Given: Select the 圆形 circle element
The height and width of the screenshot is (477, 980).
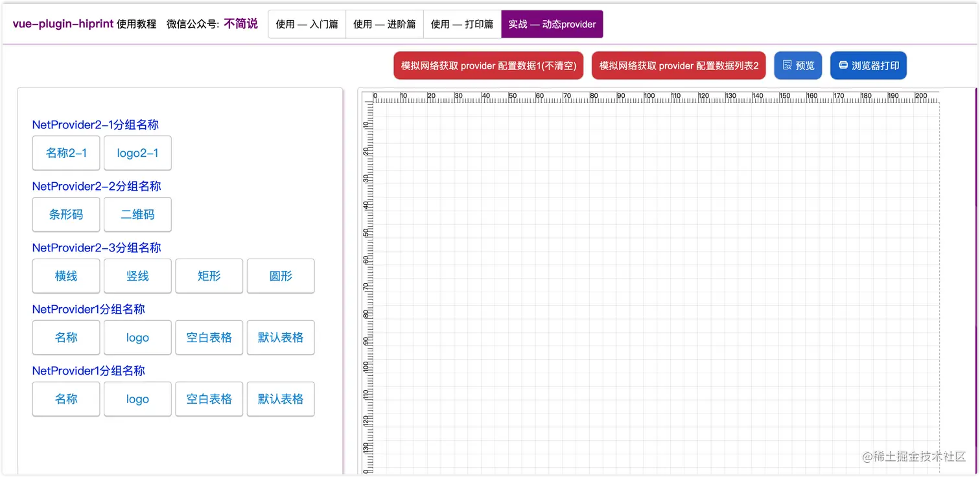Looking at the screenshot, I should [x=280, y=275].
